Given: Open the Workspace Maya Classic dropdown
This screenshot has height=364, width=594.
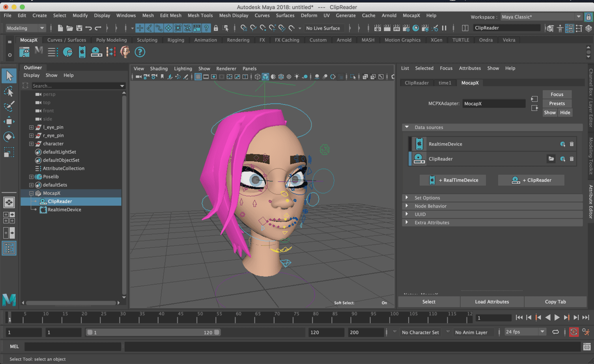Looking at the screenshot, I should pos(541,17).
